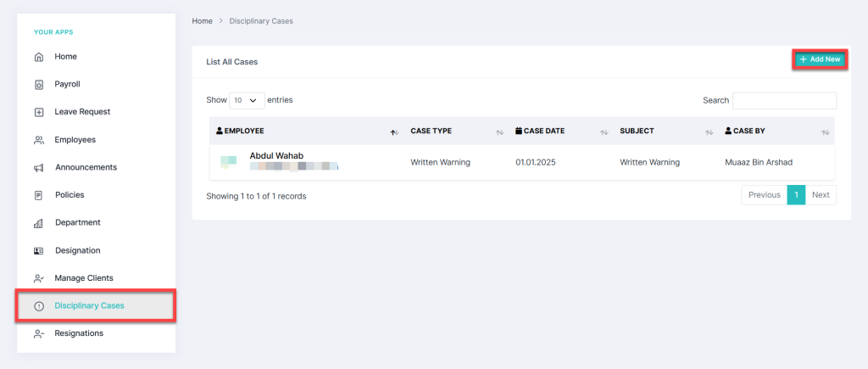Sort table by Case Type arrows
868x369 pixels.
(499, 131)
